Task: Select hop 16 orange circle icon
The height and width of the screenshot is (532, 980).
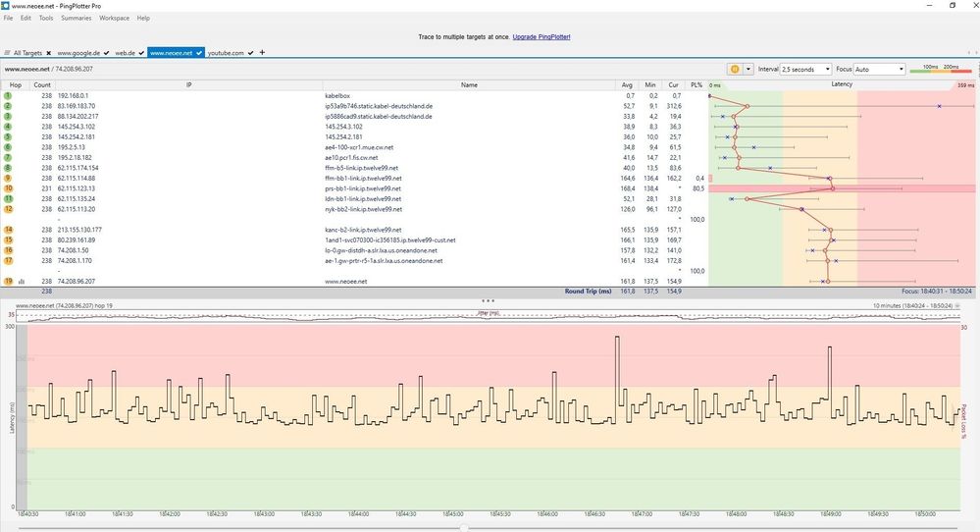Action: pyautogui.click(x=8, y=250)
